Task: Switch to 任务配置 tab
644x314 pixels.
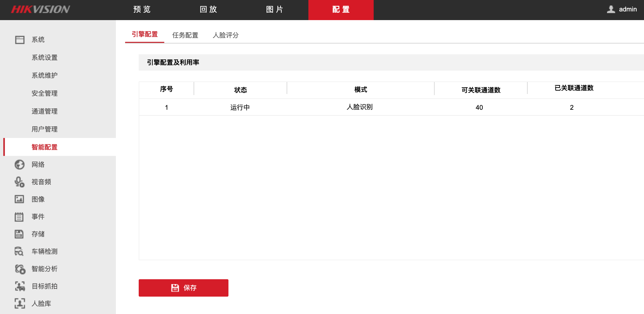Action: 185,35
